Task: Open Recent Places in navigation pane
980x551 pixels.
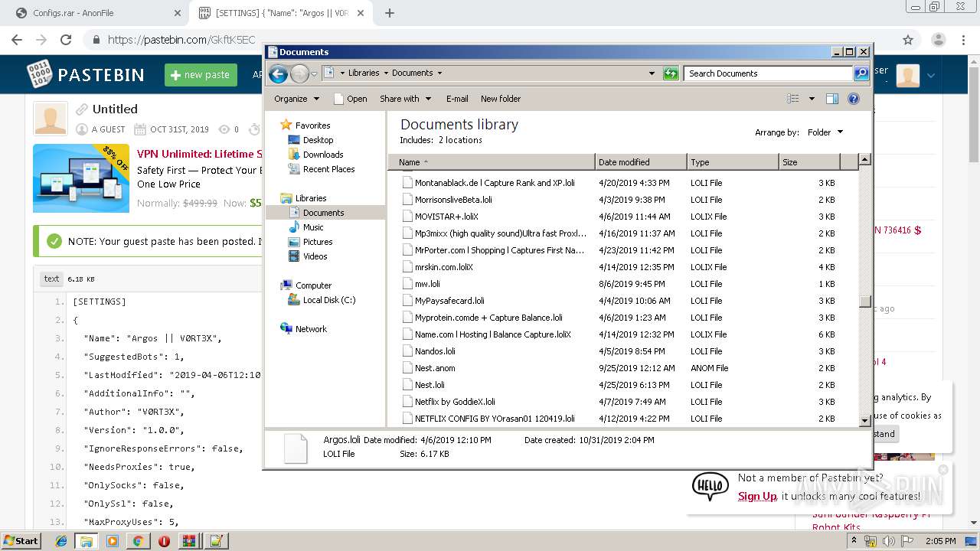Action: (x=328, y=169)
